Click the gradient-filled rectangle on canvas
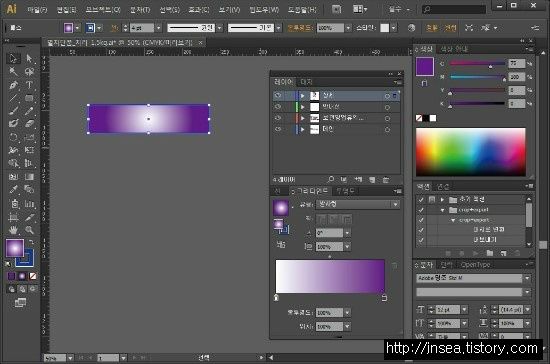This screenshot has height=364, width=550. click(x=148, y=119)
